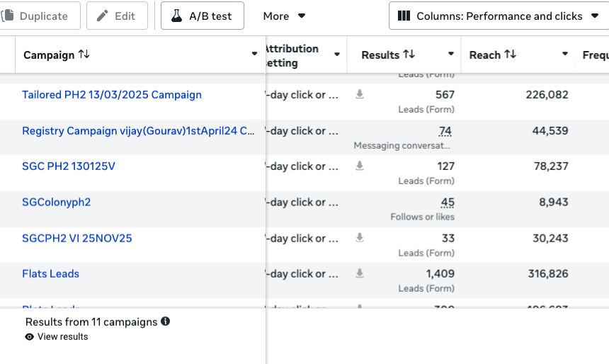
Task: Open the SGColonyph2 campaign link
Action: click(57, 202)
